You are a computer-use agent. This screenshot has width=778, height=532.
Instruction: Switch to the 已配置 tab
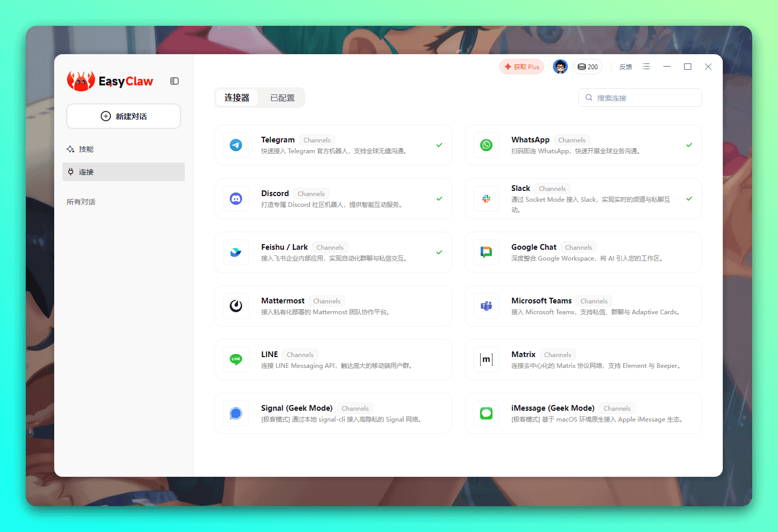coord(282,98)
